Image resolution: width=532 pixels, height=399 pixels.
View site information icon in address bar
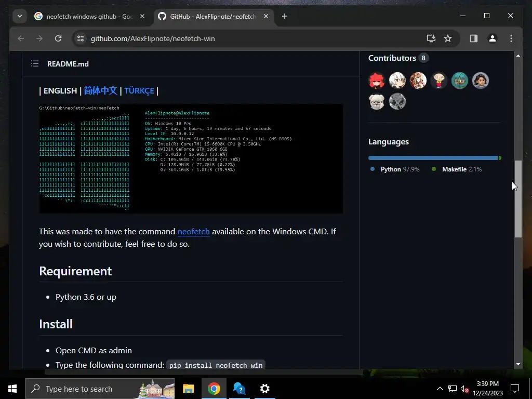(x=81, y=38)
